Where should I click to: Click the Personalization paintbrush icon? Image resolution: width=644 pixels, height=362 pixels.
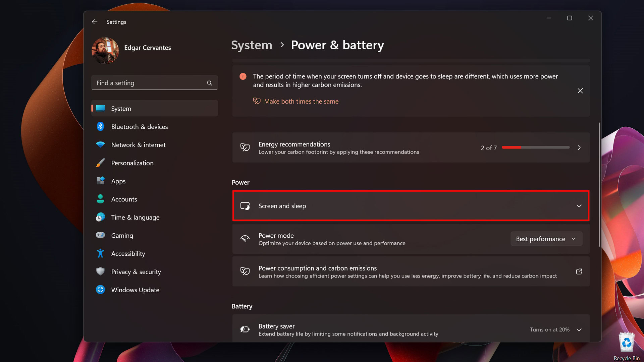coord(100,163)
